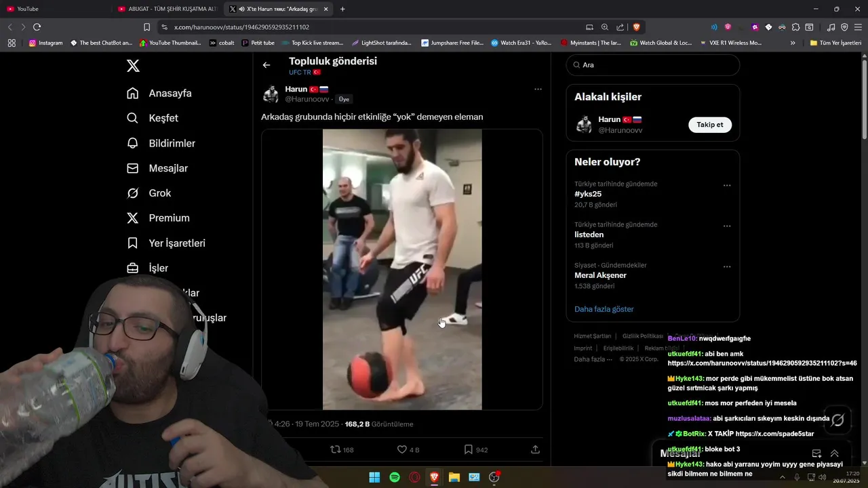The image size is (868, 488).
Task: Open Keşfet in the sidebar
Action: (x=153, y=118)
